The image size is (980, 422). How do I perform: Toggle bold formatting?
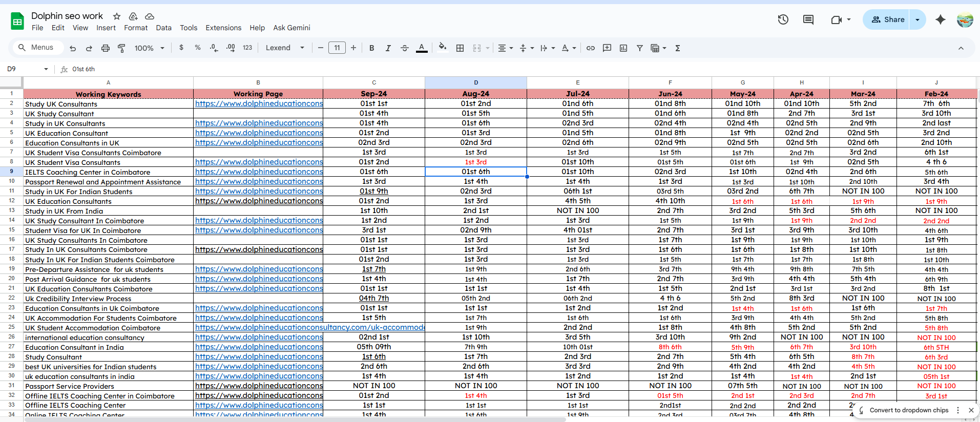[371, 48]
